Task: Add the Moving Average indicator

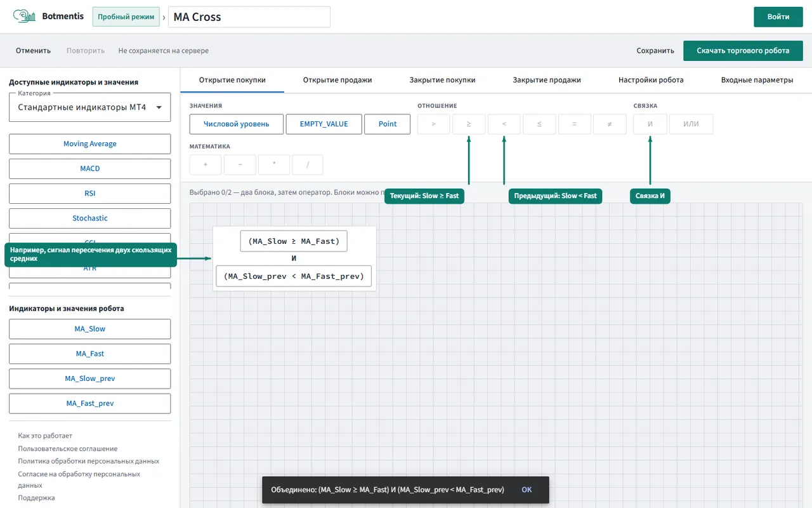Action: [x=90, y=144]
